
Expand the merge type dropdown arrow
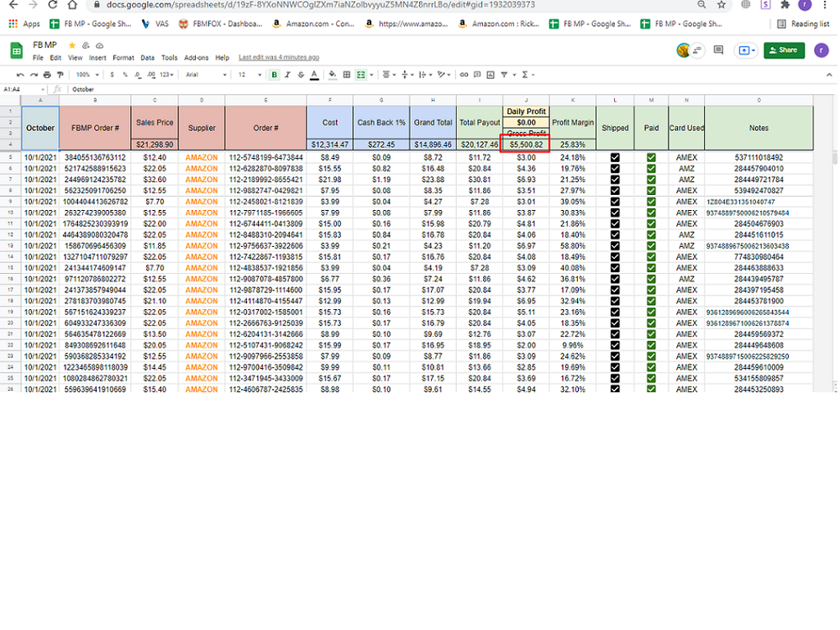pos(371,75)
